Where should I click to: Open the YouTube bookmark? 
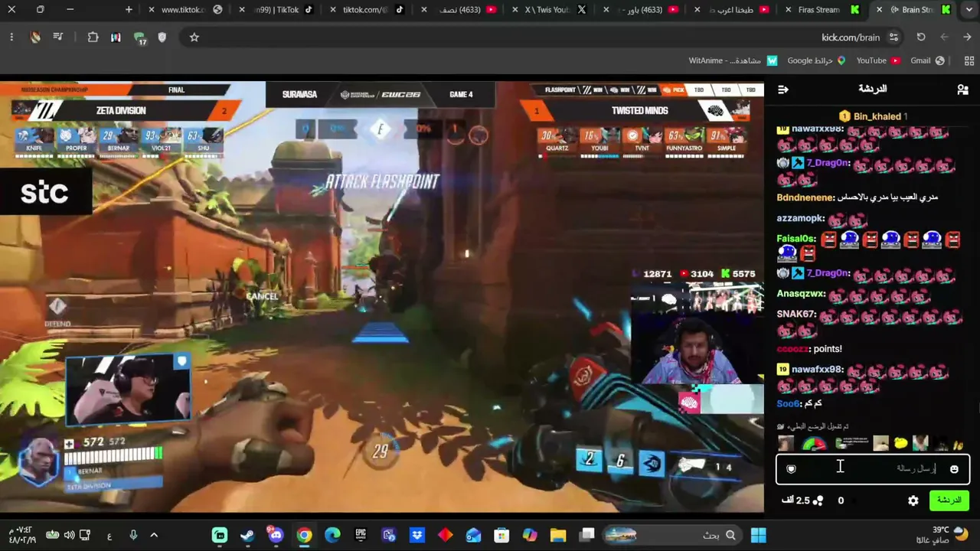pos(878,60)
